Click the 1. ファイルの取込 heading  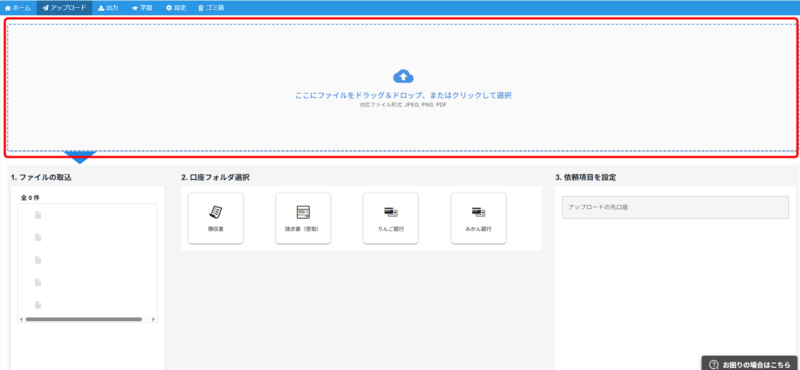41,178
